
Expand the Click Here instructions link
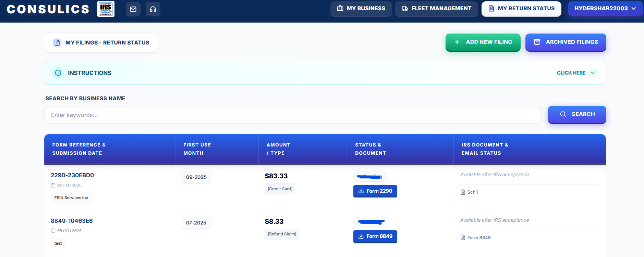tap(571, 73)
